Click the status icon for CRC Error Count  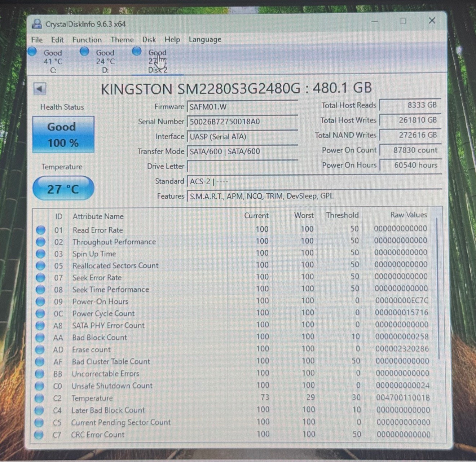[x=39, y=435]
